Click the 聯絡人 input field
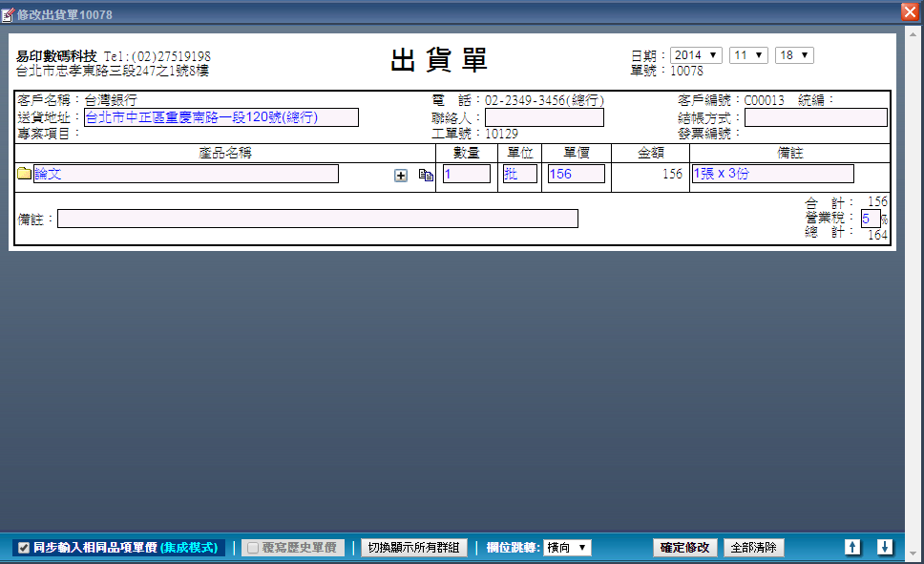 pyautogui.click(x=544, y=117)
